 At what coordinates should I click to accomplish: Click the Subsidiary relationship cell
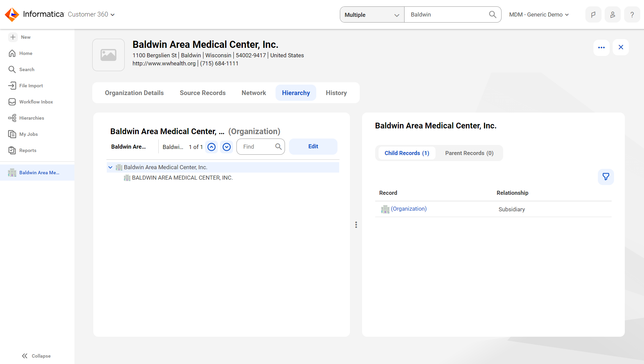tap(511, 209)
